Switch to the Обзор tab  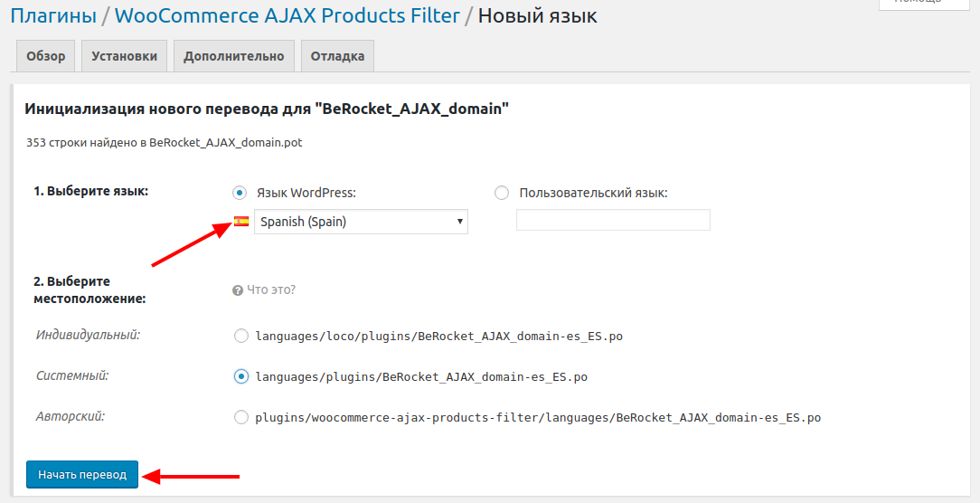pyautogui.click(x=46, y=56)
